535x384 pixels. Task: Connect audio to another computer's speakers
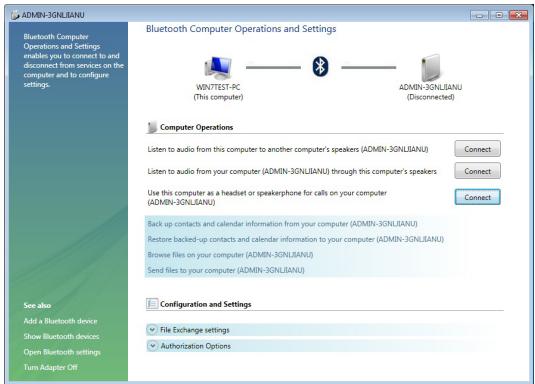[477, 149]
